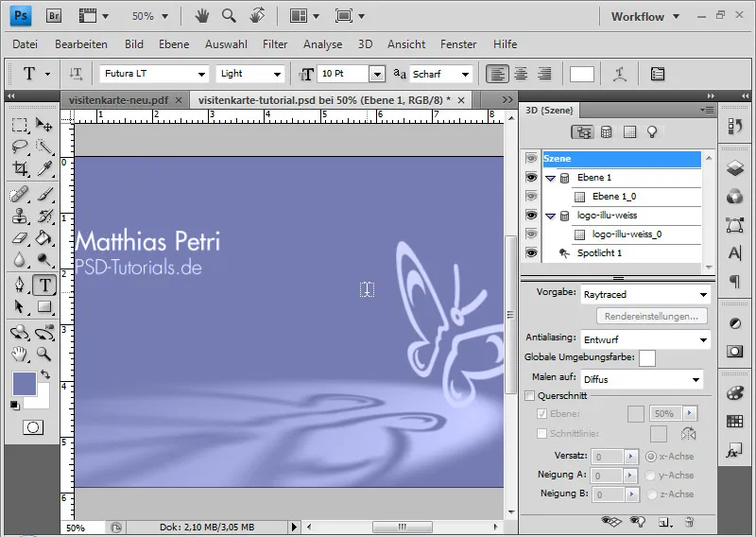756x537 pixels.
Task: Open the 10 Pt font size dropdown
Action: point(377,74)
